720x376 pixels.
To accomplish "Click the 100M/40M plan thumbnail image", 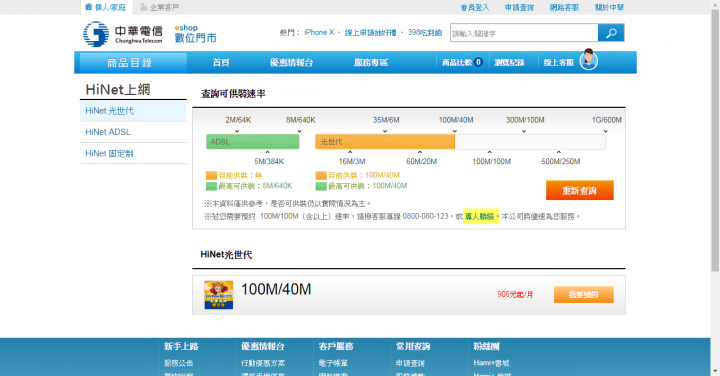I will point(219,295).
